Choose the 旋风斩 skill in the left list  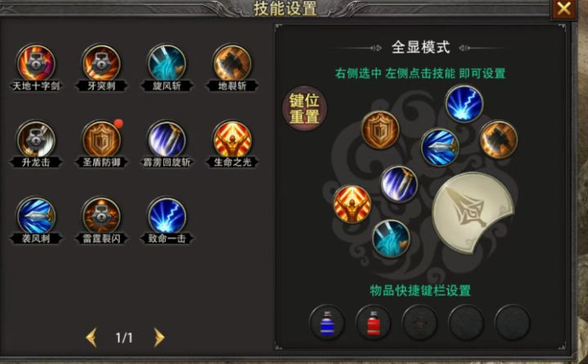pos(167,64)
